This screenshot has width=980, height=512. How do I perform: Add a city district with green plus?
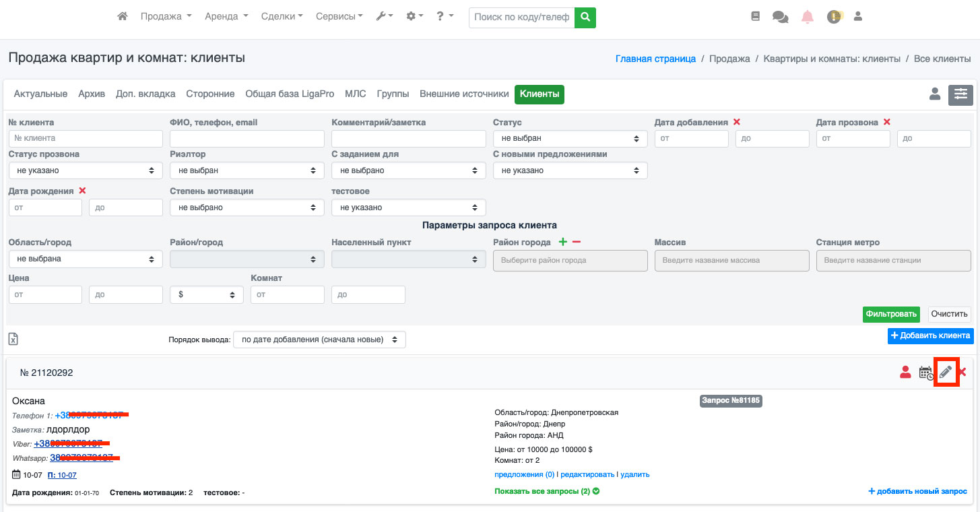[563, 242]
